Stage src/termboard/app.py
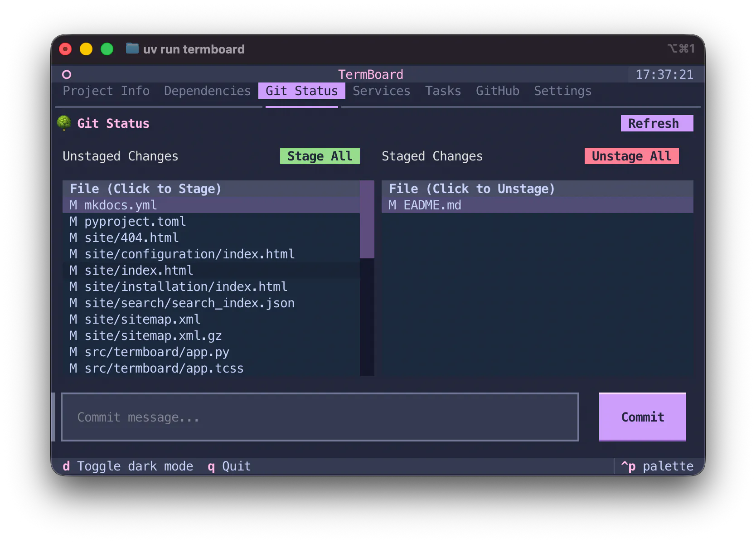Screen dimensions: 756x543 (x=211, y=352)
